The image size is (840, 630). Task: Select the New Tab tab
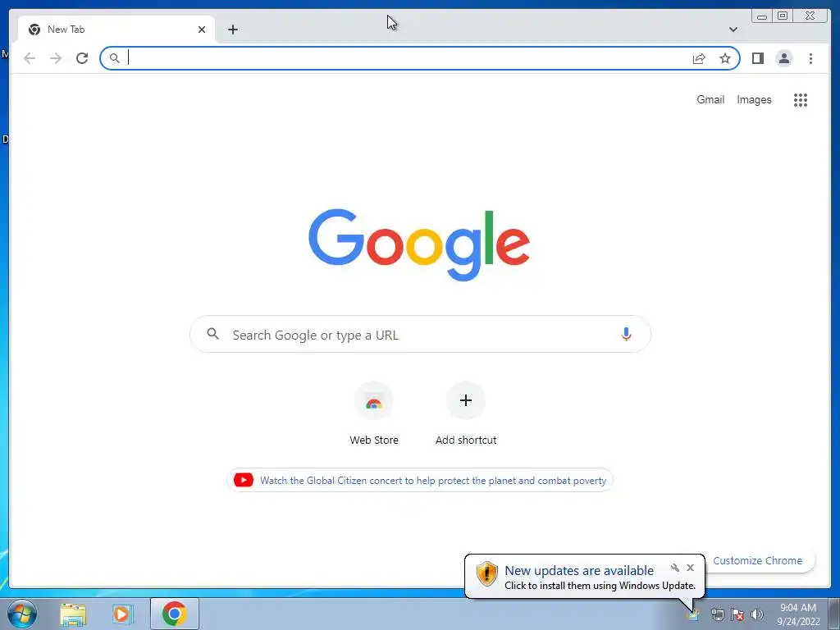click(x=116, y=30)
